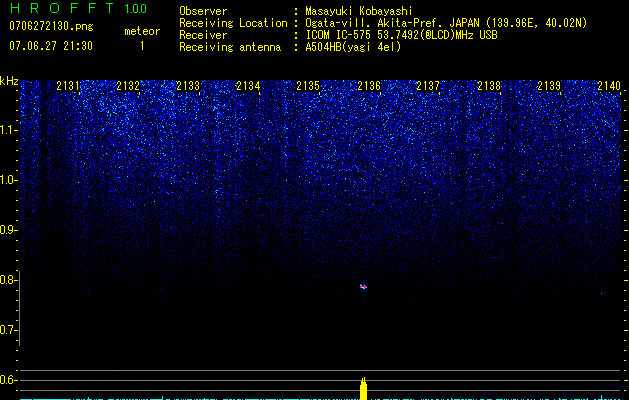The width and height of the screenshot is (629, 400).
Task: Click the kHz axis unit label
Action: [x=9, y=81]
